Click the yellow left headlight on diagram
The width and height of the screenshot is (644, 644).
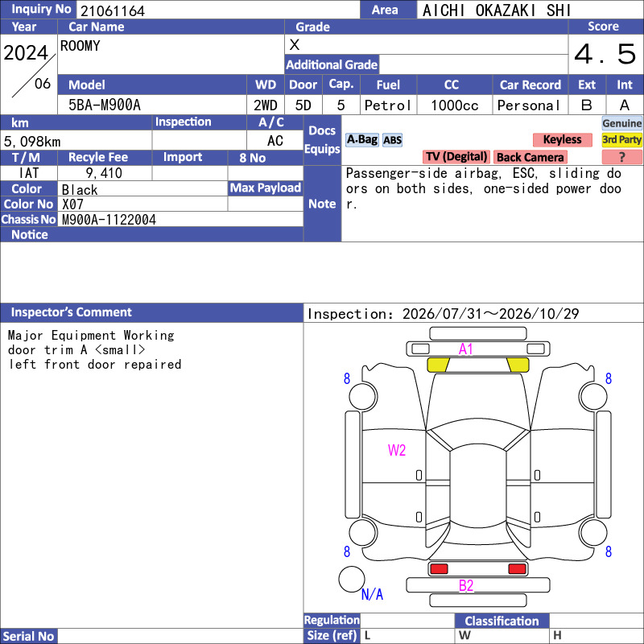438,365
